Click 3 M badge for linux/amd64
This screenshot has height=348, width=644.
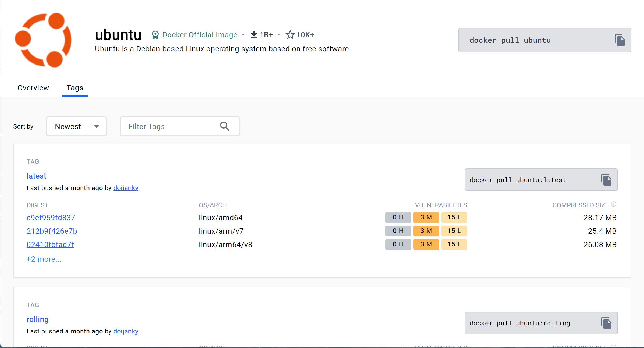pyautogui.click(x=426, y=217)
